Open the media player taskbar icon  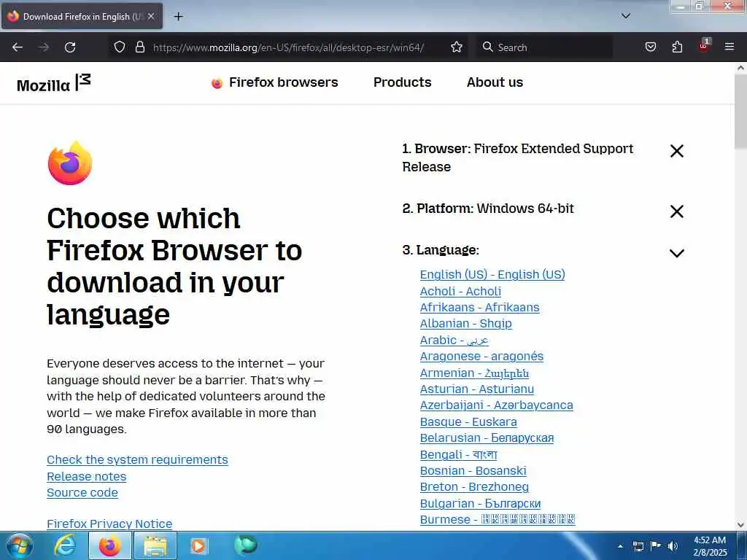198,545
